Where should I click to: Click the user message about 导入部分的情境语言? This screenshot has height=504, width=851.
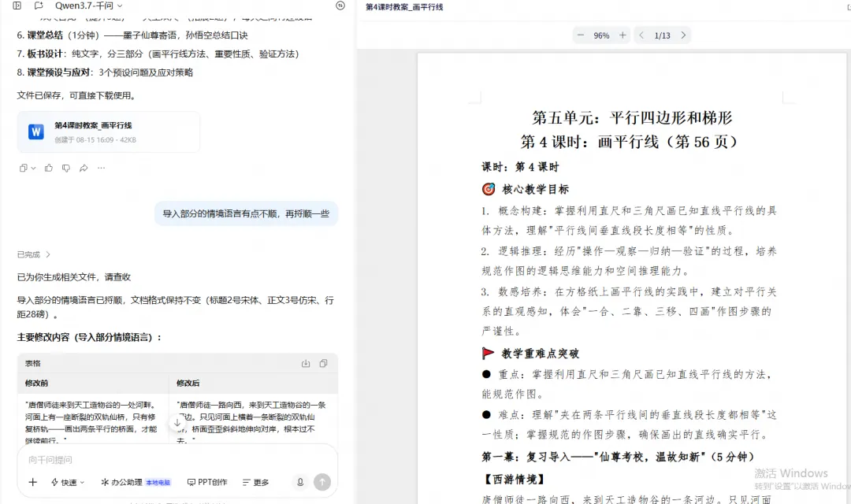(246, 213)
